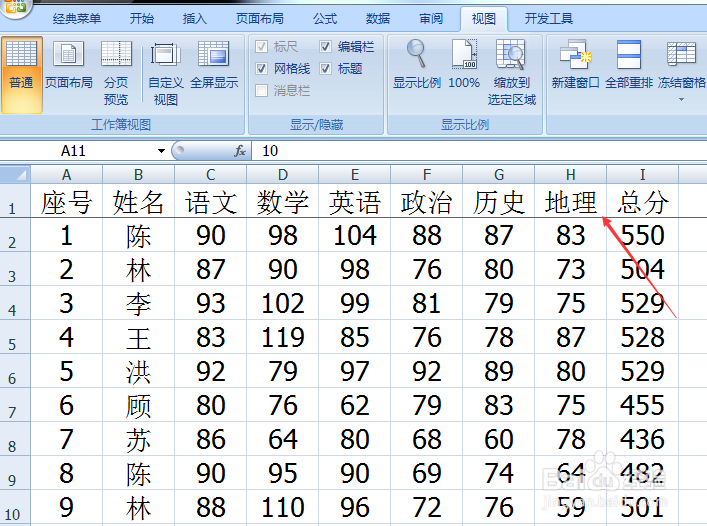The image size is (707, 526).
Task: Click the Office button logo
Action: click(16, 7)
